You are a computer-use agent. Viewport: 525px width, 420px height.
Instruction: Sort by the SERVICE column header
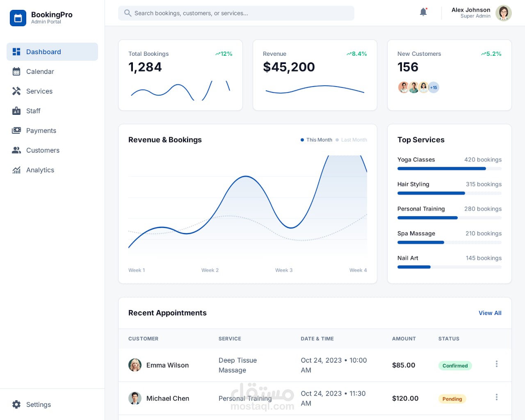(x=230, y=339)
